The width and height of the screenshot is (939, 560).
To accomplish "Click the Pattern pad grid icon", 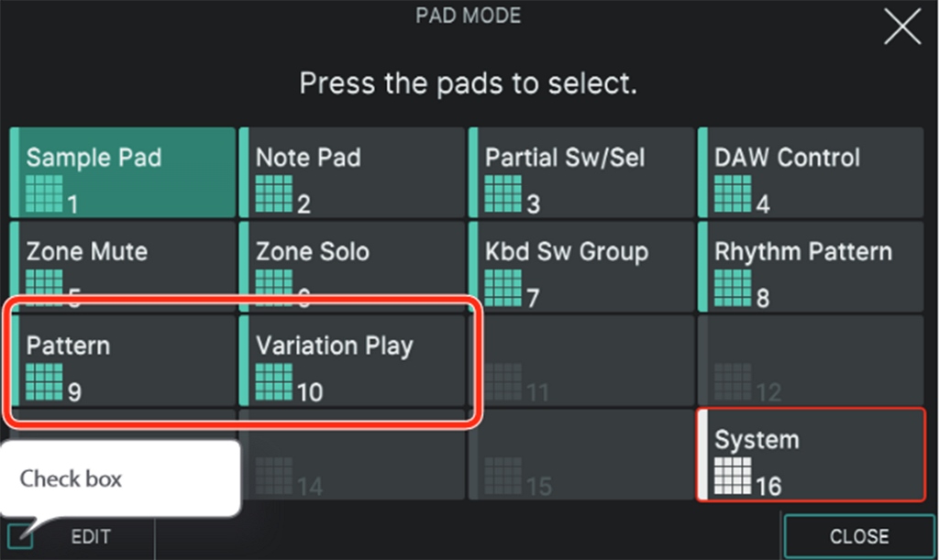I will coord(44,381).
